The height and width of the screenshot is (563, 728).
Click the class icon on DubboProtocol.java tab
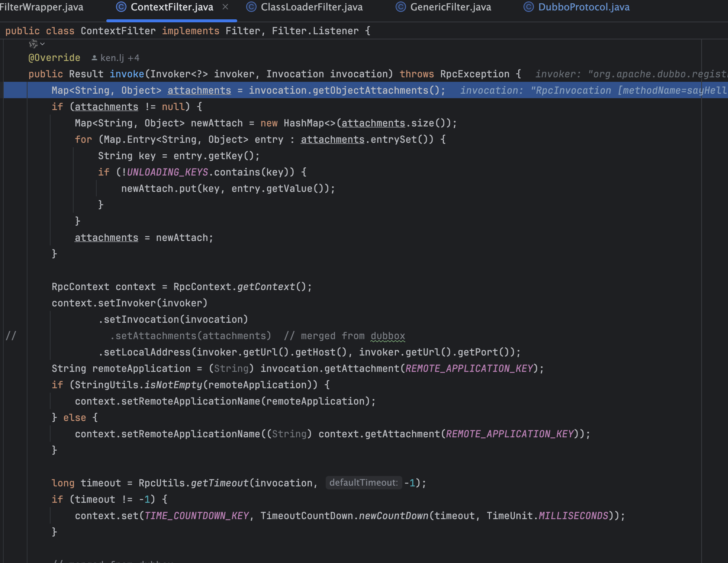[529, 7]
